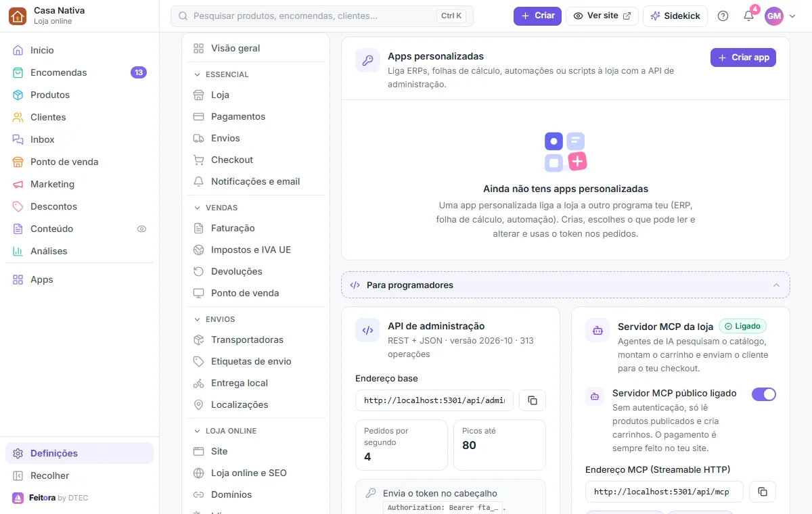Click the Entrega local bicycle icon
Screen dimensions: 812x514
[198, 383]
